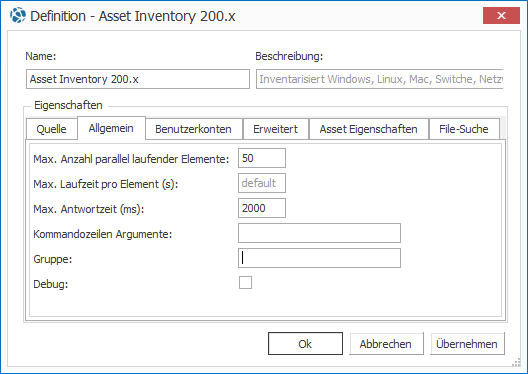The height and width of the screenshot is (374, 528).
Task: Focus the Beschreibung text field
Action: [380, 79]
